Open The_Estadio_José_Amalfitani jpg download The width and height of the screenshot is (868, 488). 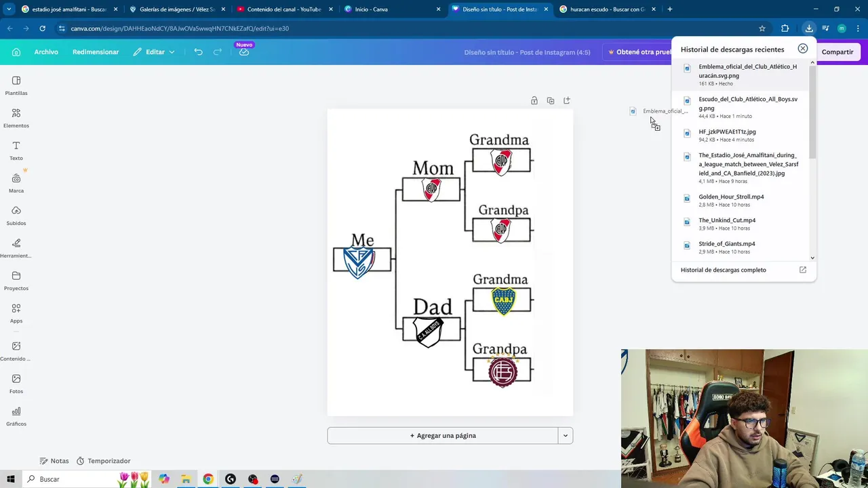pyautogui.click(x=741, y=168)
